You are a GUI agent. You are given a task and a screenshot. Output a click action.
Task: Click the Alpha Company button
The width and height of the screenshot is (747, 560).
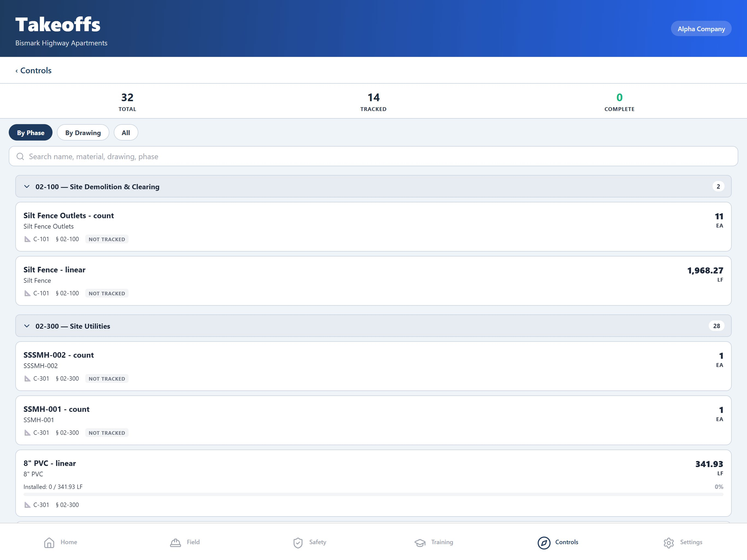(x=701, y=29)
